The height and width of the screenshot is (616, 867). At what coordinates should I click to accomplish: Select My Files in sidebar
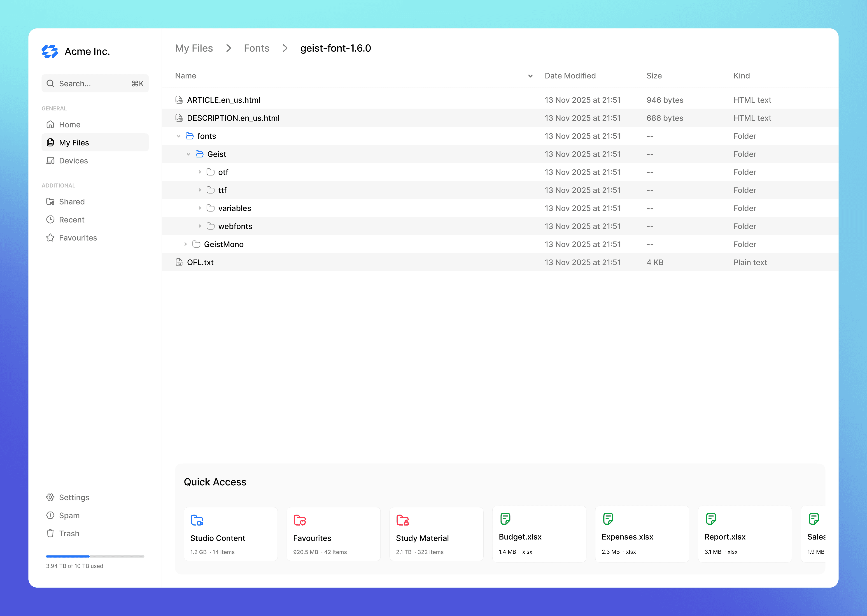[x=74, y=143]
